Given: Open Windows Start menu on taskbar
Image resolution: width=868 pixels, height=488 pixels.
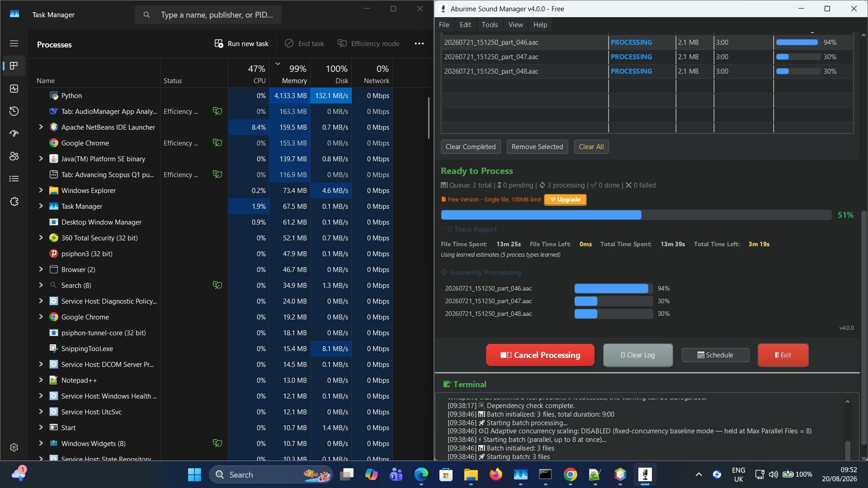Looking at the screenshot, I should pyautogui.click(x=194, y=474).
